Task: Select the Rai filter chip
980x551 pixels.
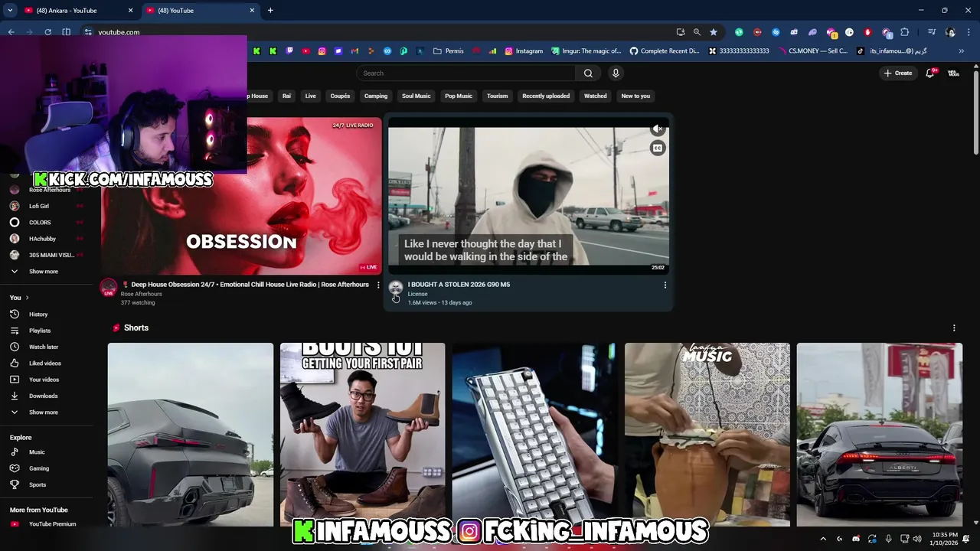Action: pos(286,96)
